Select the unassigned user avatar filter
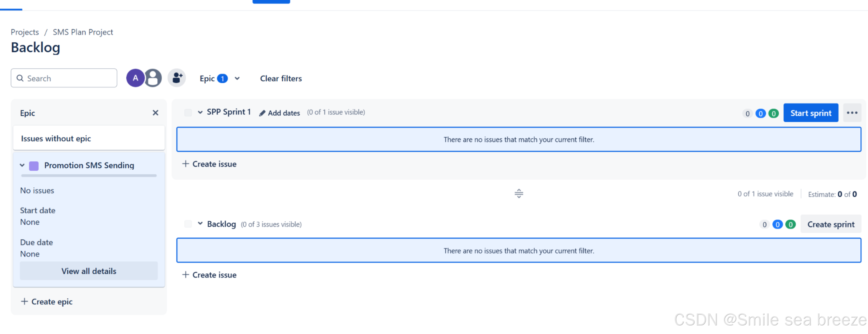Viewport: 868px width, 334px height. coord(153,78)
